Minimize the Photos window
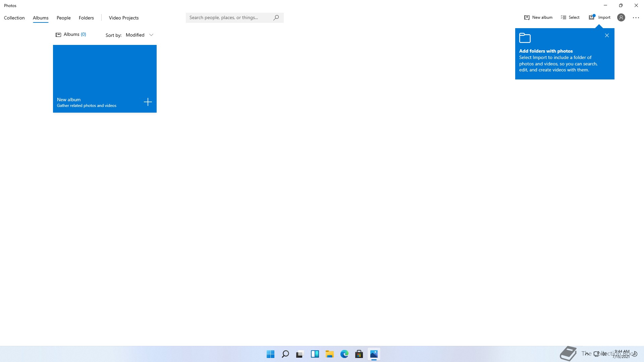644x362 pixels. [x=605, y=5]
